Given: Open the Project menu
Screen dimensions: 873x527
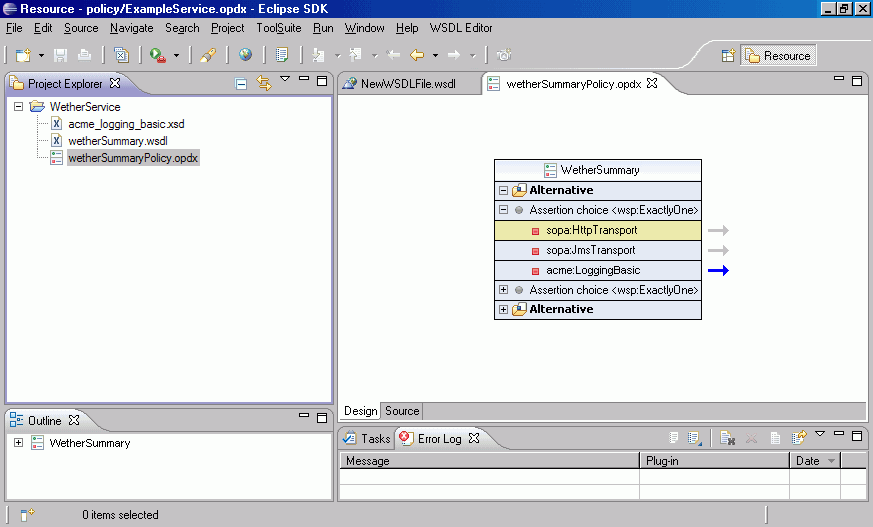Looking at the screenshot, I should tap(227, 28).
